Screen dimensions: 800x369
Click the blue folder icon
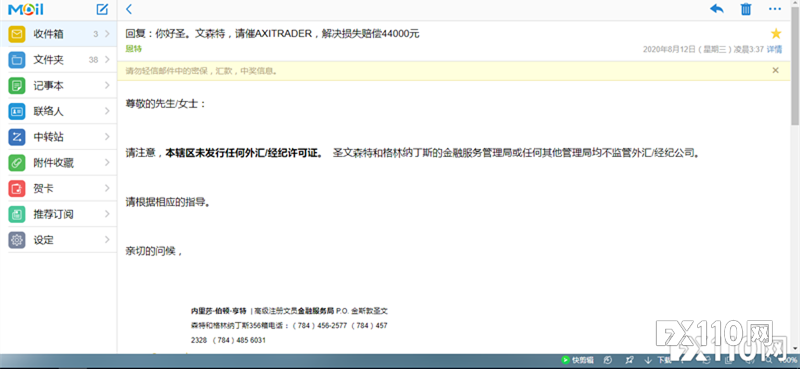pos(17,60)
